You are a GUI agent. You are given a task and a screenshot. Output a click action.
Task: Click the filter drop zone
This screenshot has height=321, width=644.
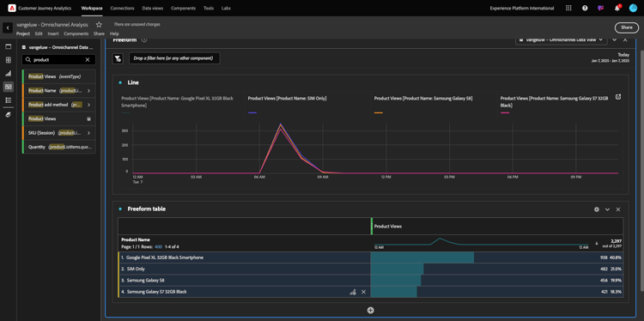(174, 58)
